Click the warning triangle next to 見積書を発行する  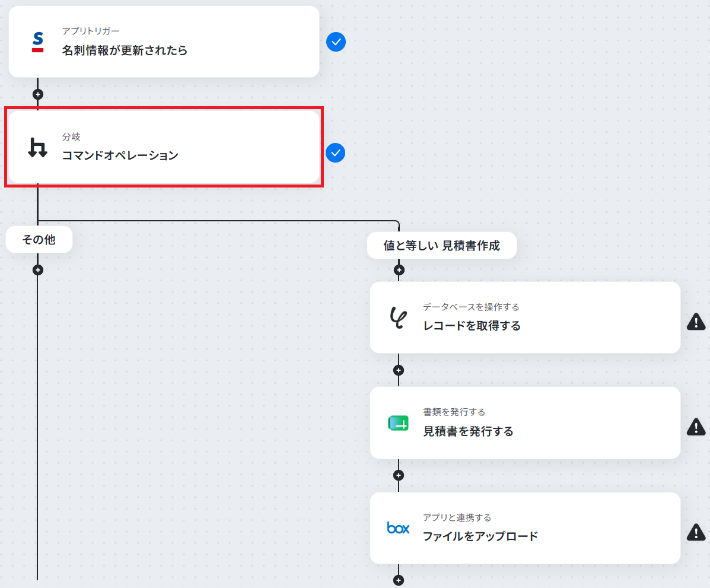click(696, 427)
